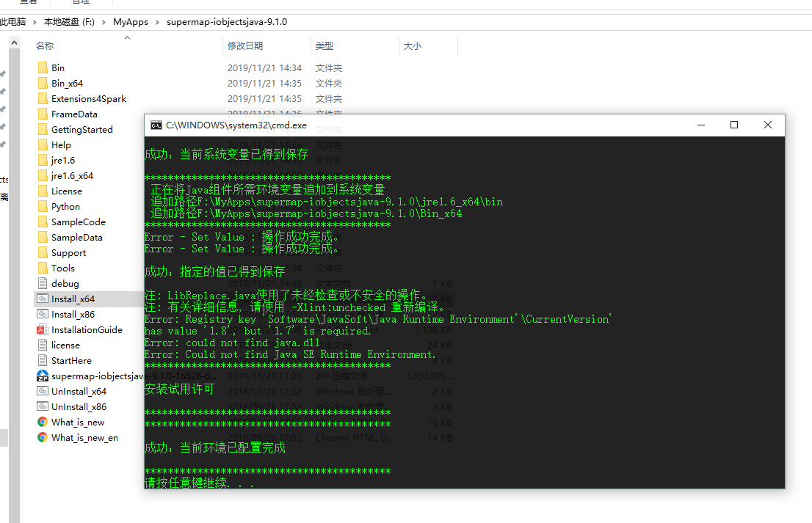Click the Install_x86 batch file icon

tap(43, 315)
